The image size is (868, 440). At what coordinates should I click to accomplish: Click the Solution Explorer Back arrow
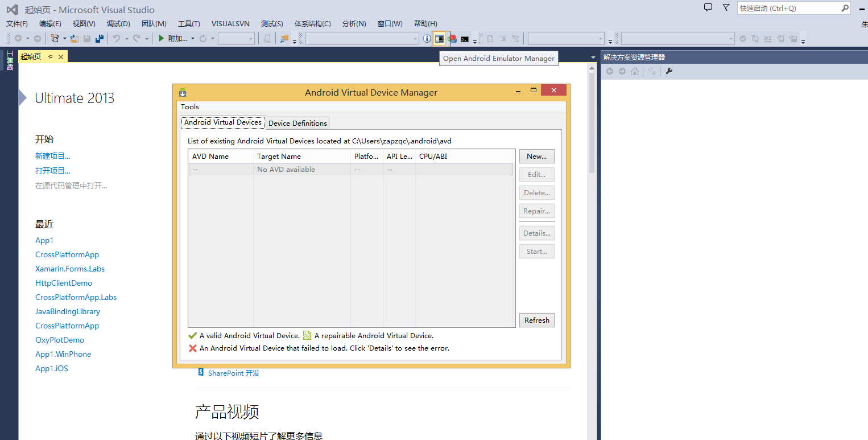click(610, 71)
